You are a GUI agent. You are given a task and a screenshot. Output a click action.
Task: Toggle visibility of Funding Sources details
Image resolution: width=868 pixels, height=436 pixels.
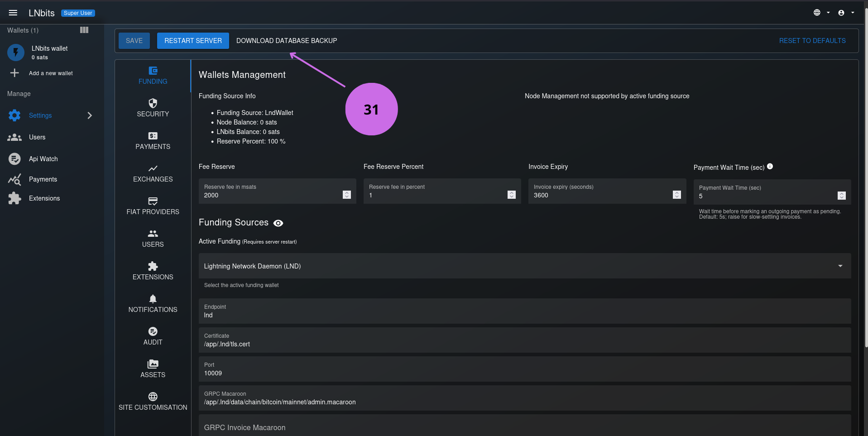click(278, 223)
